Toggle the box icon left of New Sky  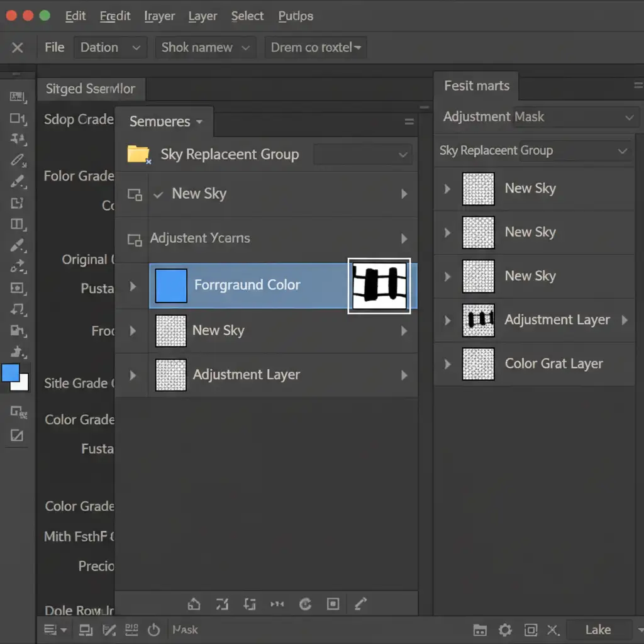(x=134, y=194)
